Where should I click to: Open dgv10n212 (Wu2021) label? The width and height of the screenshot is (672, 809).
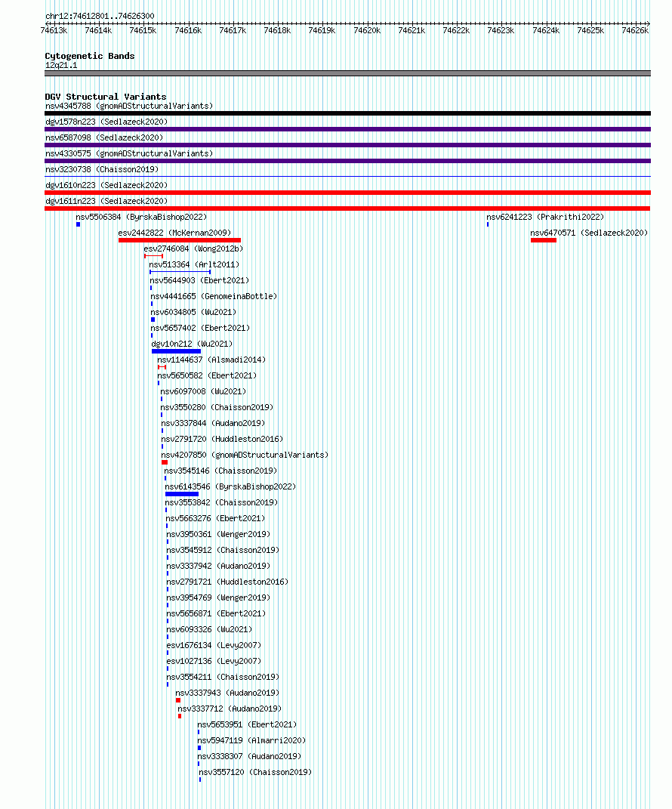(192, 344)
